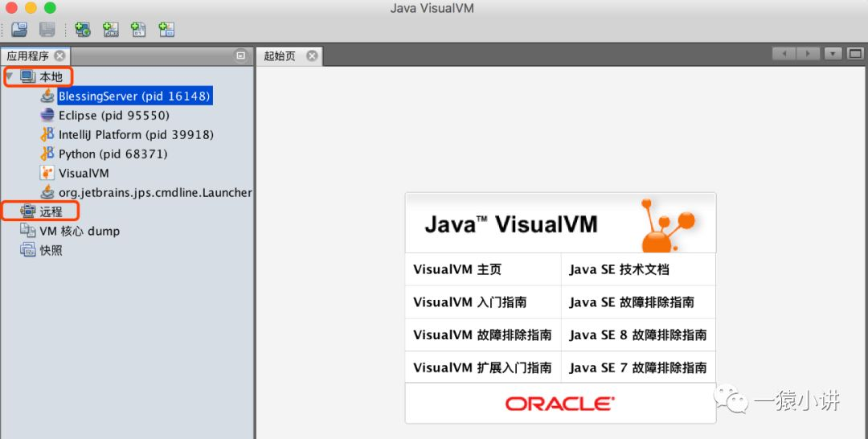The width and height of the screenshot is (868, 439).
Task: Click the Python row JetBrains icon
Action: point(47,154)
